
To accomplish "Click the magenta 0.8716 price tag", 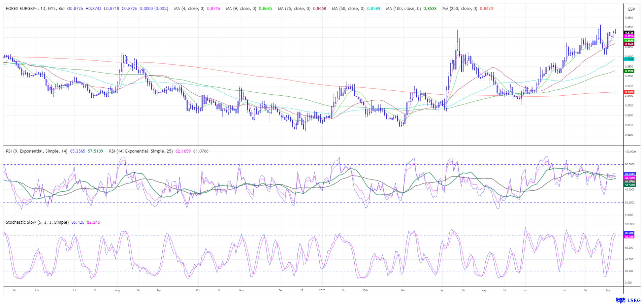I will [x=629, y=36].
